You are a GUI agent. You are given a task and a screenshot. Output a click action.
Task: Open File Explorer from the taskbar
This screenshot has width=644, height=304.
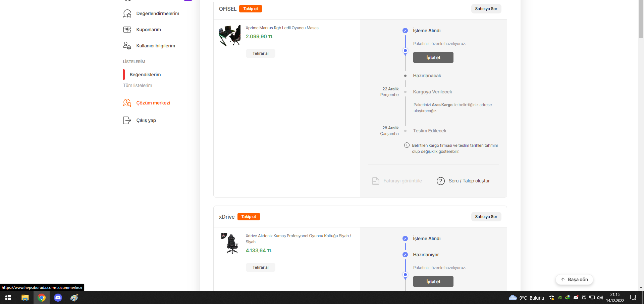tap(25, 298)
